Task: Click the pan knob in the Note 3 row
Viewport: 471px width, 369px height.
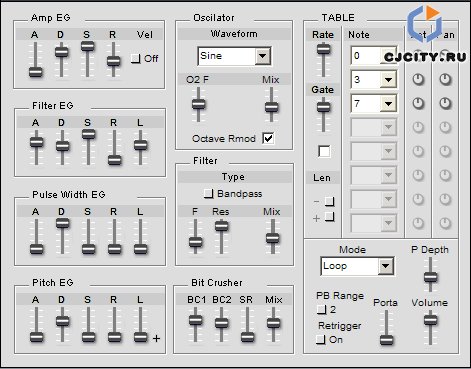Action: (445, 79)
